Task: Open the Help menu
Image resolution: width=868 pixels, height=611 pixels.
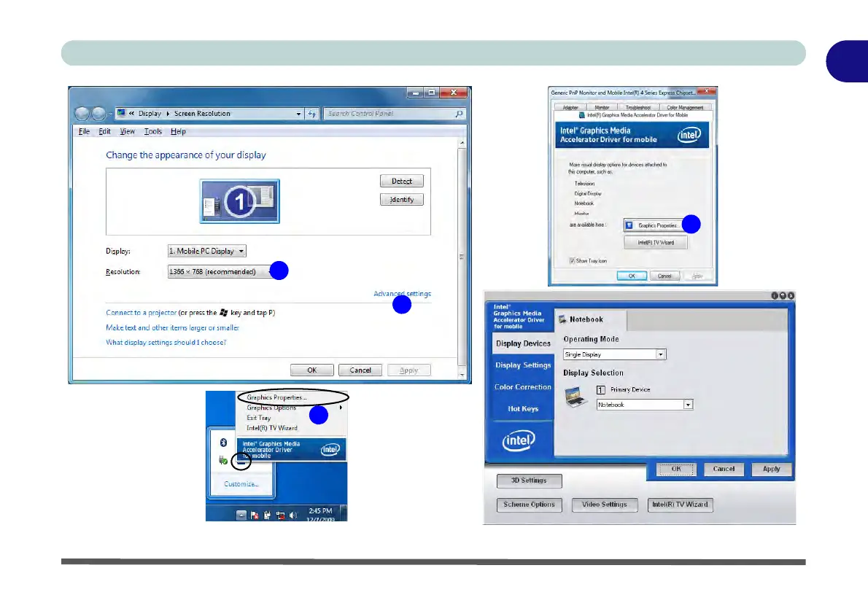Action: click(178, 132)
